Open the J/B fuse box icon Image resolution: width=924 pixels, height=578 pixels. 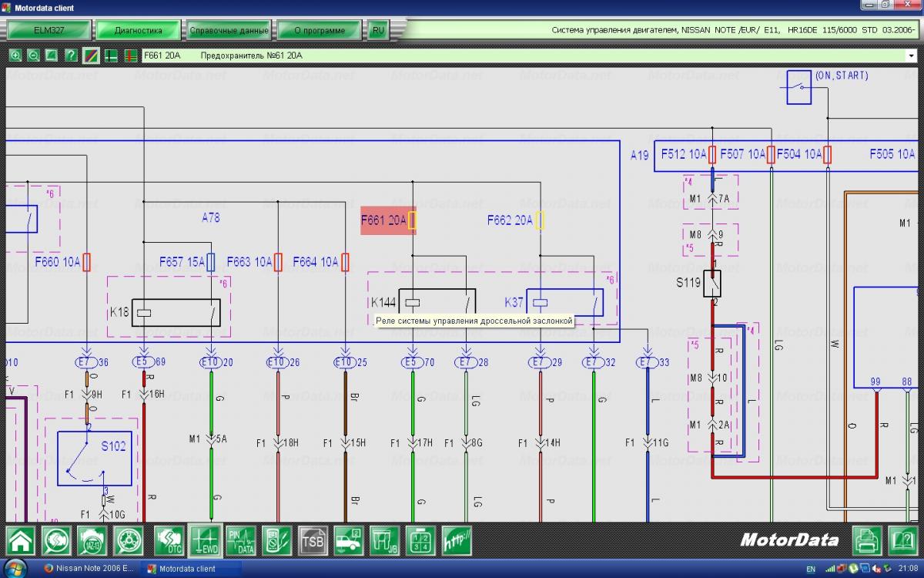[384, 540]
